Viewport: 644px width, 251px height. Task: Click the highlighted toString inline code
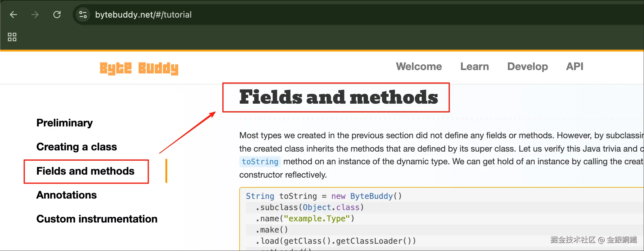pyautogui.click(x=260, y=162)
